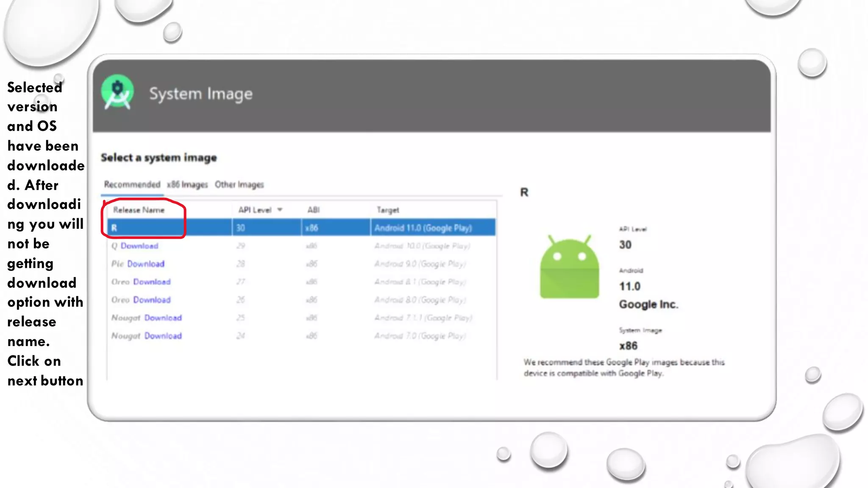Image resolution: width=868 pixels, height=488 pixels.
Task: Download Oreo API 27 image
Action: point(152,282)
